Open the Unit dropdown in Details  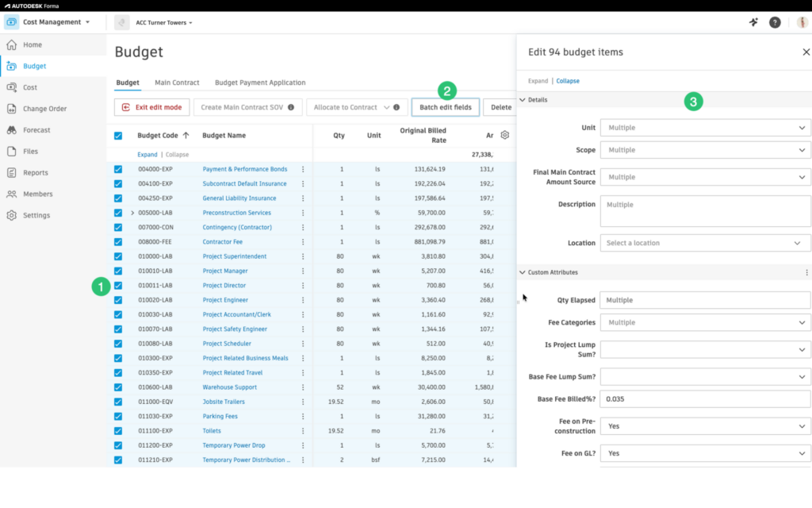pyautogui.click(x=705, y=128)
